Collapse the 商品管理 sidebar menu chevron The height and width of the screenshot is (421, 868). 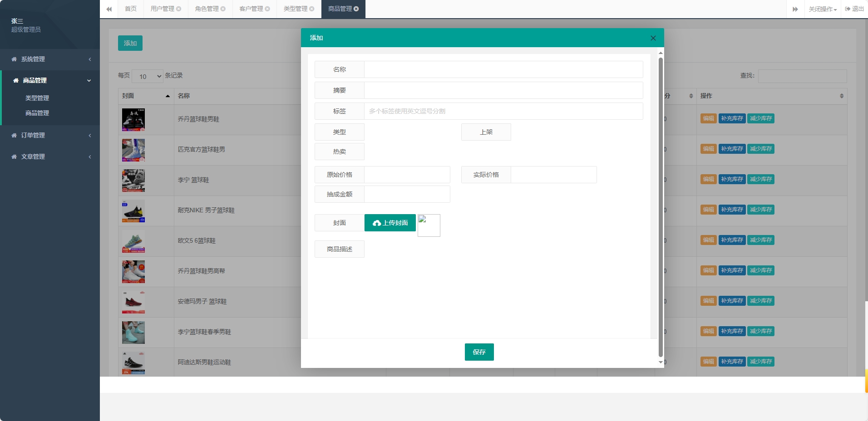click(89, 81)
